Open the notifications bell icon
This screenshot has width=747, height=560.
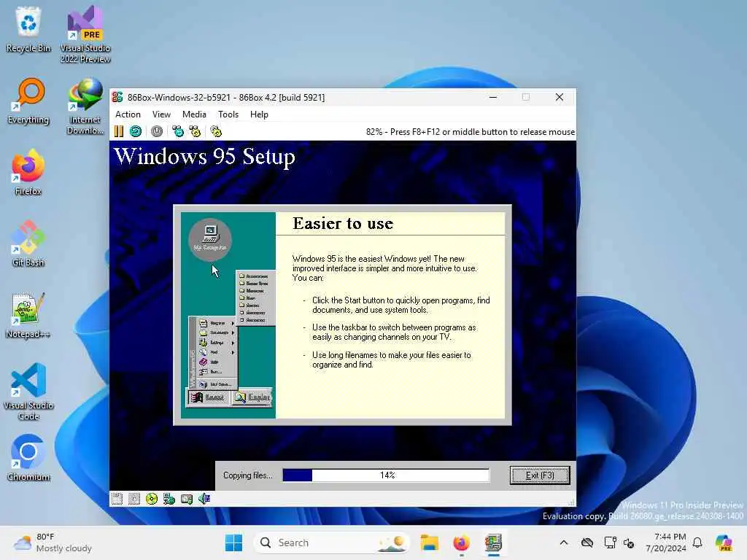tap(697, 542)
